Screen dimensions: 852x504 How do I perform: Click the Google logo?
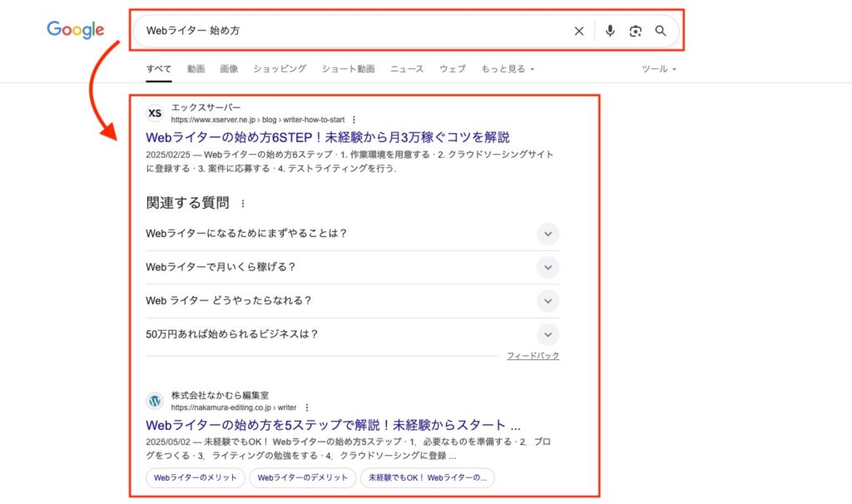tap(75, 30)
